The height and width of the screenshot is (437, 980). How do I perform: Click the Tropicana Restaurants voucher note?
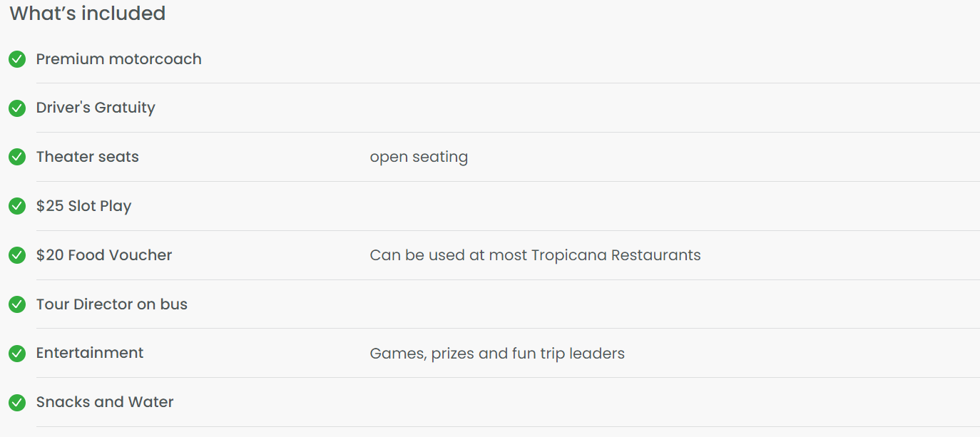(x=535, y=255)
